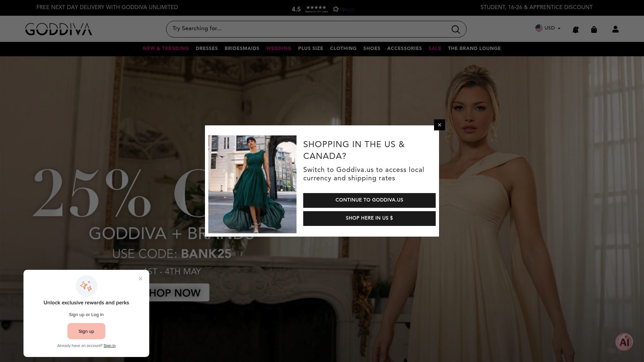The width and height of the screenshot is (644, 362).
Task: Click student & apprentice discount link
Action: coord(536,7)
